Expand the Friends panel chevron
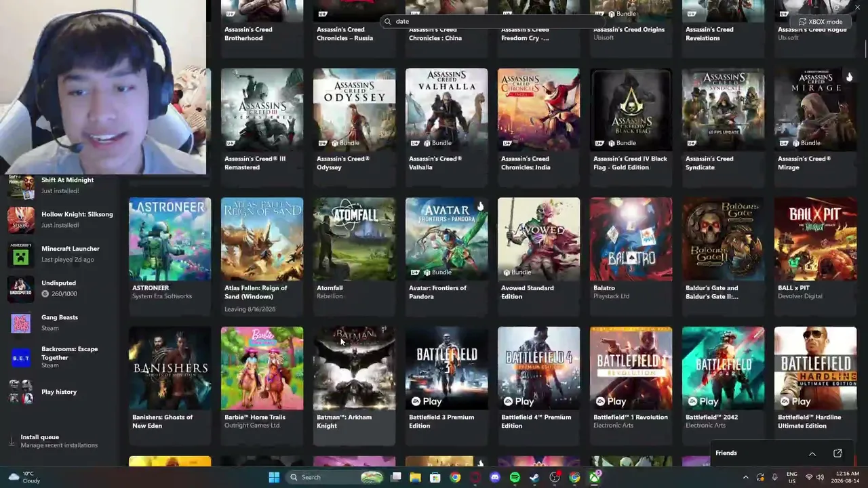The height and width of the screenshot is (488, 868). (x=812, y=453)
